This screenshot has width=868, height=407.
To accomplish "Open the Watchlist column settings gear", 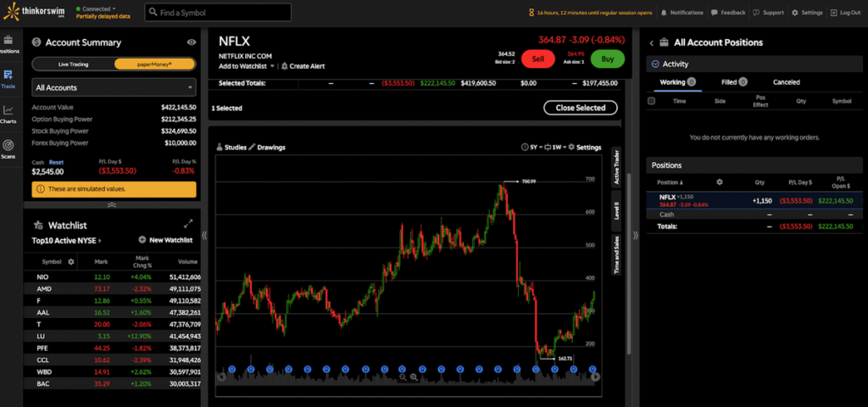I will (71, 261).
